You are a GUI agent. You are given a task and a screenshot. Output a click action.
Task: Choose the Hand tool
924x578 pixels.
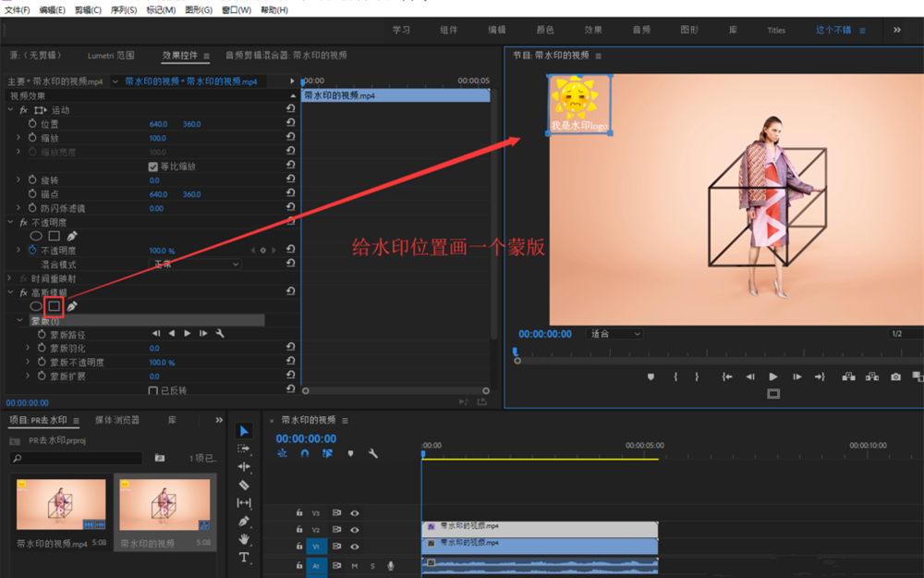tap(244, 539)
